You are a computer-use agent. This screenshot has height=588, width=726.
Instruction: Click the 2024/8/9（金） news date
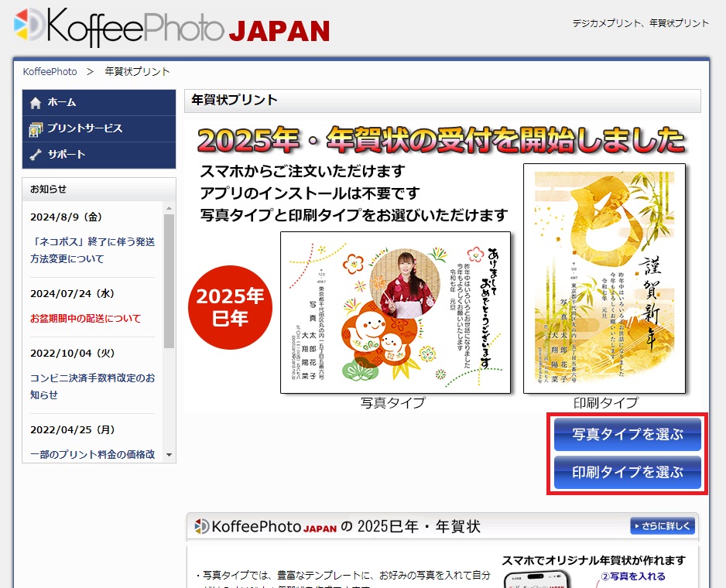tap(67, 217)
